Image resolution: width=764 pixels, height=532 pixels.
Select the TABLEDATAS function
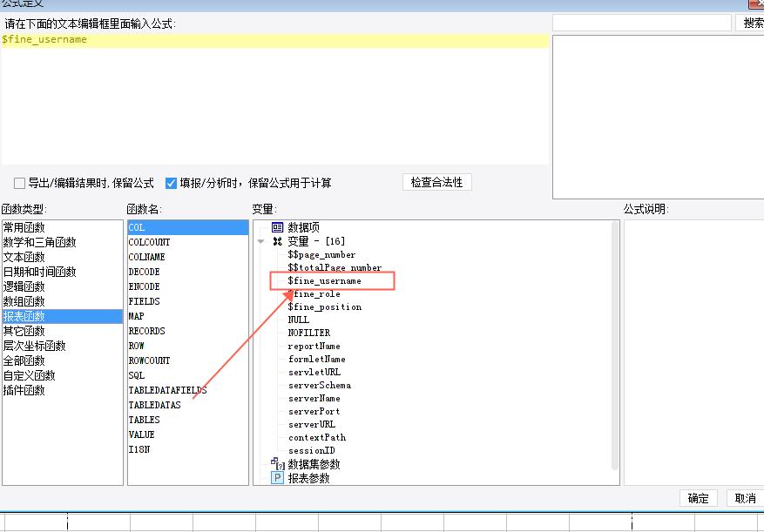188,405
